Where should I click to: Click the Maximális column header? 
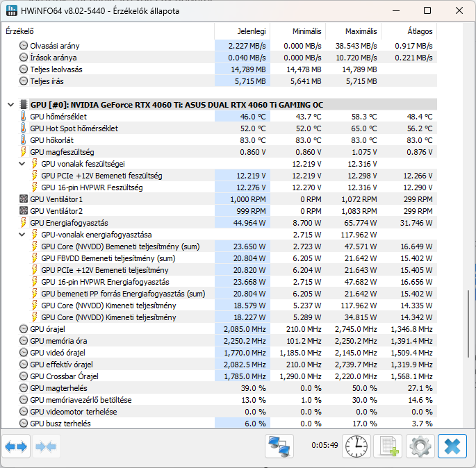click(x=354, y=31)
